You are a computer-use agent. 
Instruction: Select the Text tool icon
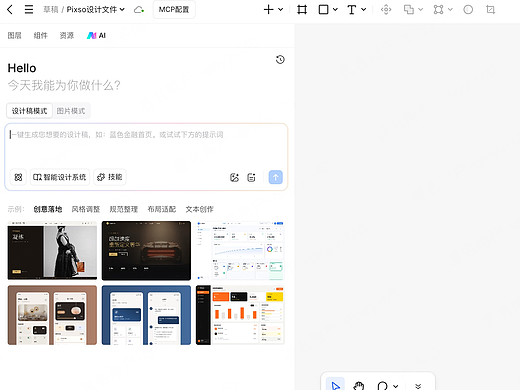click(351, 10)
